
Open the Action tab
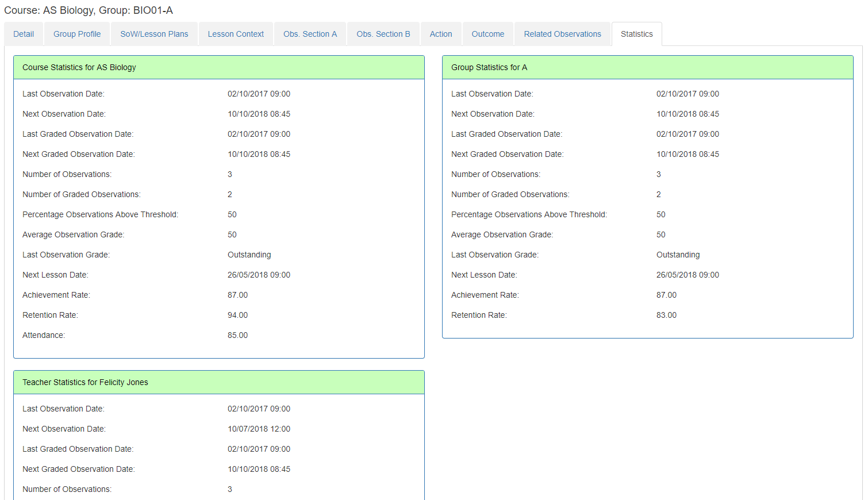point(441,34)
